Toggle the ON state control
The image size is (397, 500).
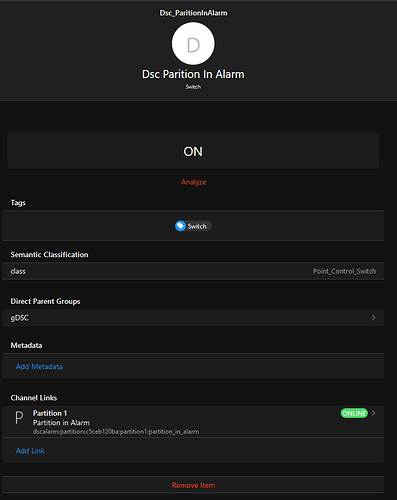[x=193, y=151]
